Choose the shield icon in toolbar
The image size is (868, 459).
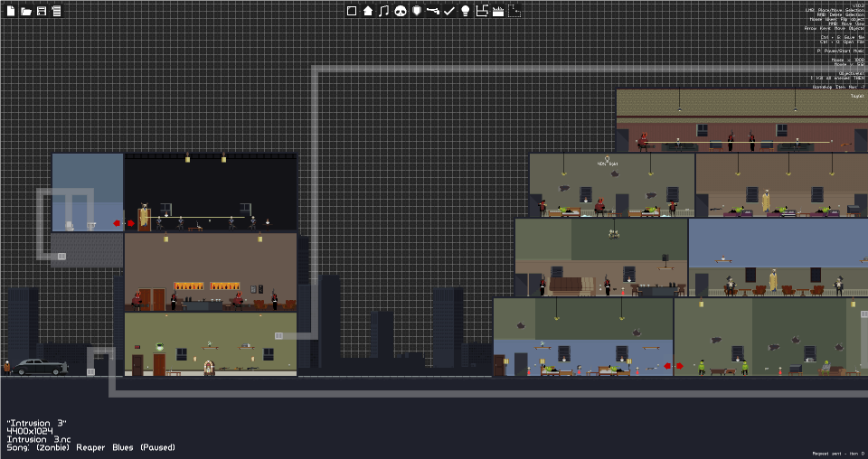click(417, 11)
